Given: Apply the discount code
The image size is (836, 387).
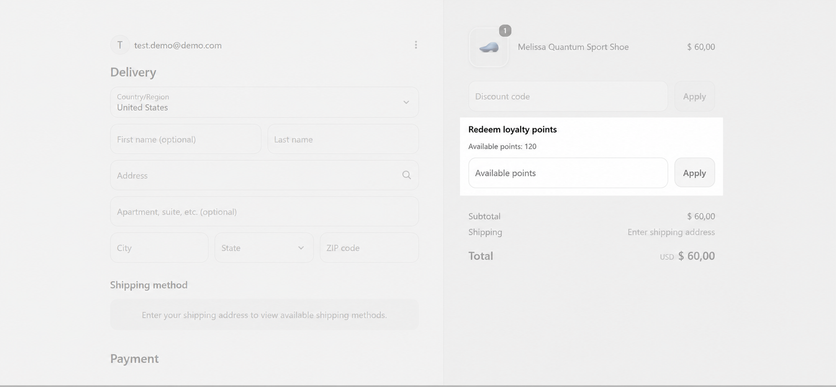Looking at the screenshot, I should [694, 96].
